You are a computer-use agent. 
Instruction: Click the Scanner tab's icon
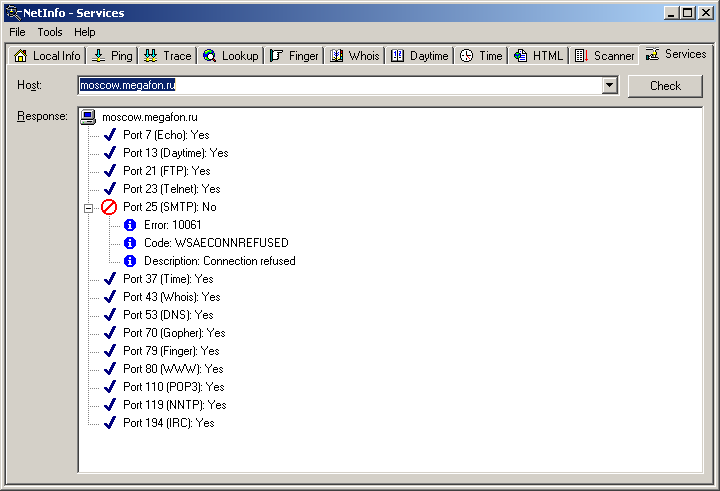pos(581,56)
